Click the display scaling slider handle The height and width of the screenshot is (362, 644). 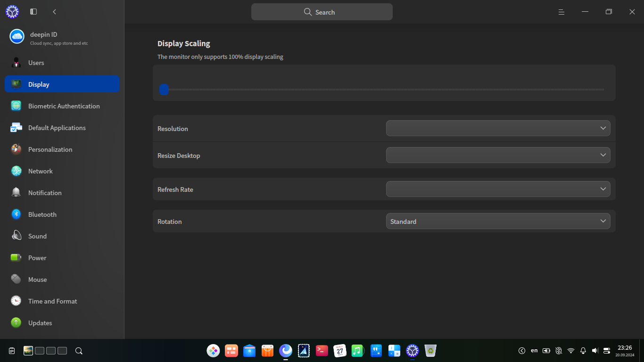click(164, 89)
